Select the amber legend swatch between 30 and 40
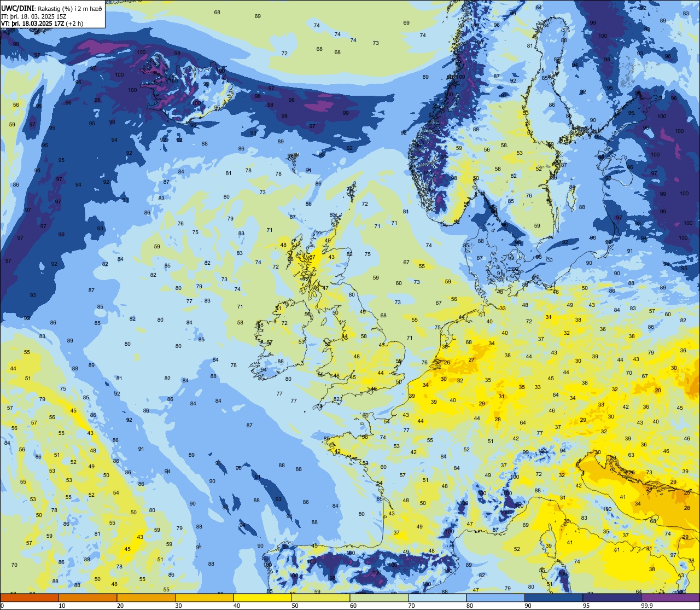 (204, 597)
